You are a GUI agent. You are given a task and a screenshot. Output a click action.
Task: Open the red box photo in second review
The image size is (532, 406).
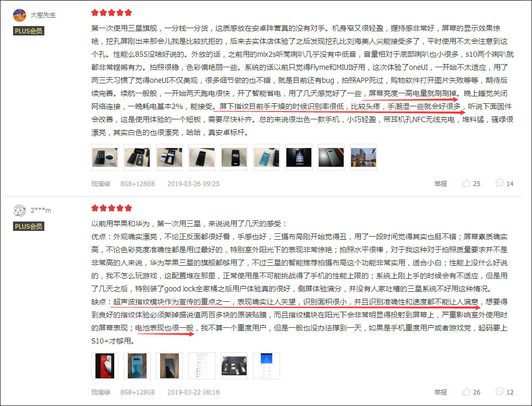tap(105, 366)
